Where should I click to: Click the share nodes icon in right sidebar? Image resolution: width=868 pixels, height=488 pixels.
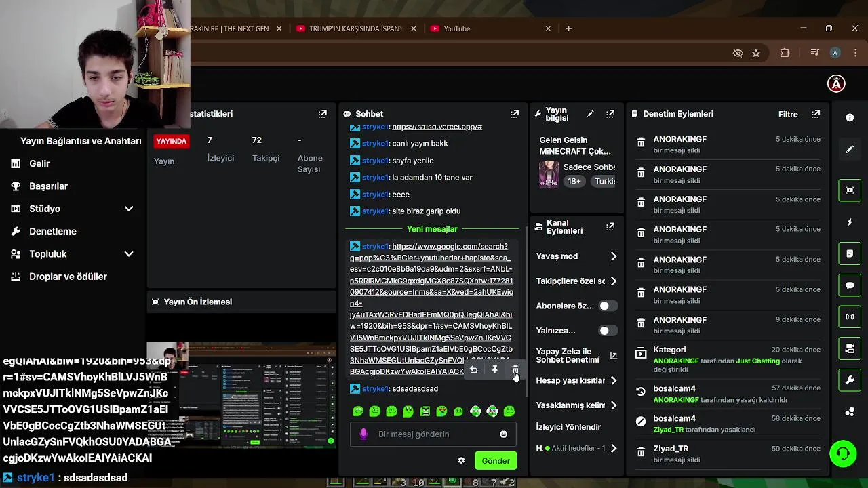[x=850, y=411]
